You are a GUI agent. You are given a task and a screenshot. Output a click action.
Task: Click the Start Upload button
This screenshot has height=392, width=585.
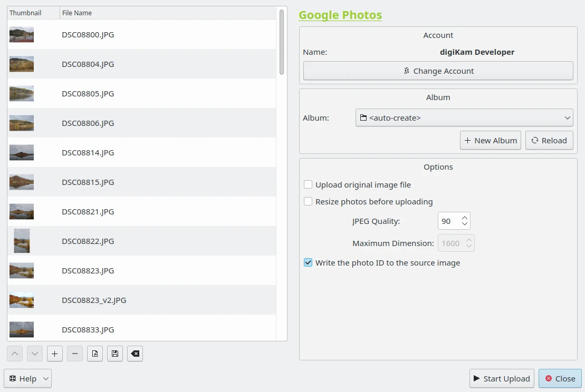(x=502, y=378)
